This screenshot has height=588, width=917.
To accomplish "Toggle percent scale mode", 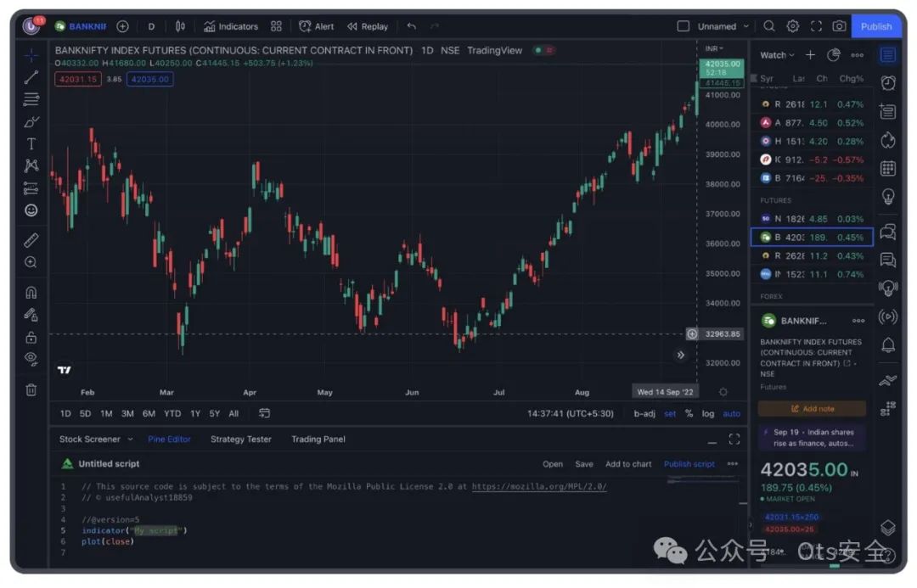I will 689,414.
